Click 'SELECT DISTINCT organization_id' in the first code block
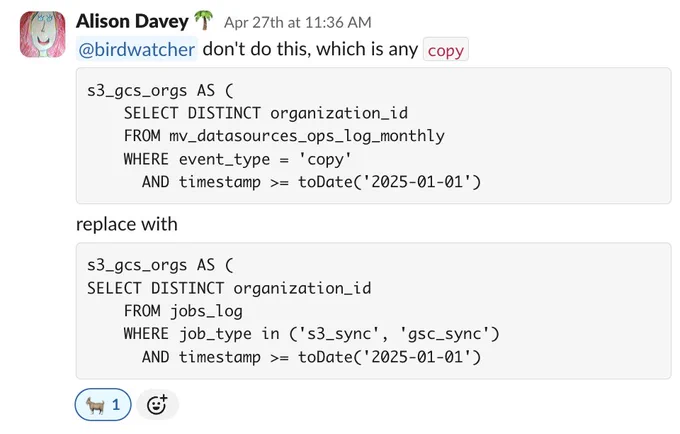 click(266, 113)
